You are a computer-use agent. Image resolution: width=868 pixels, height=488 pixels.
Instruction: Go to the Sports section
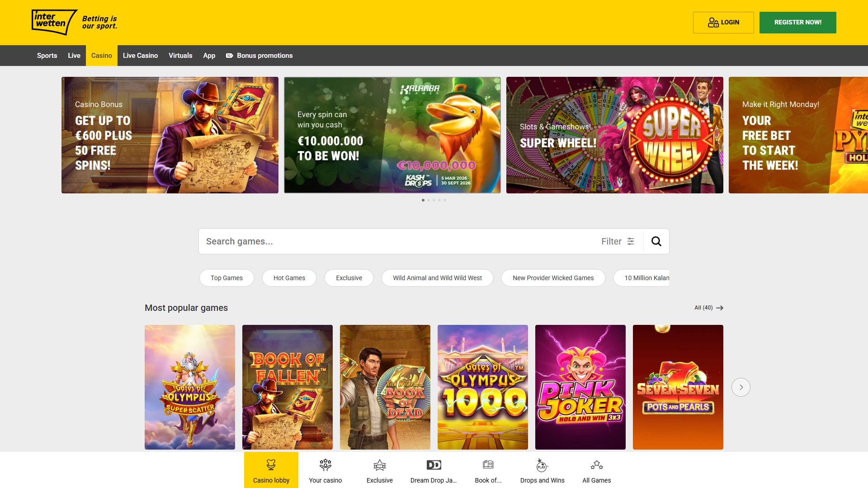tap(47, 56)
